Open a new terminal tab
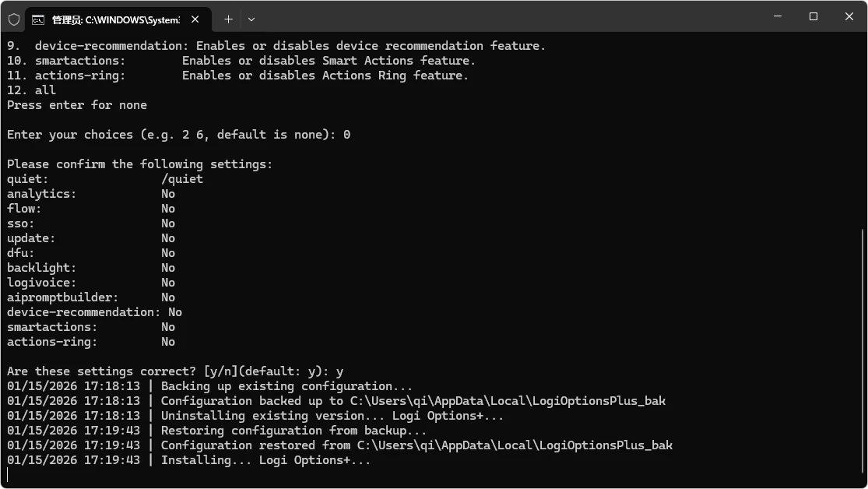Viewport: 868px width, 489px height. click(228, 19)
